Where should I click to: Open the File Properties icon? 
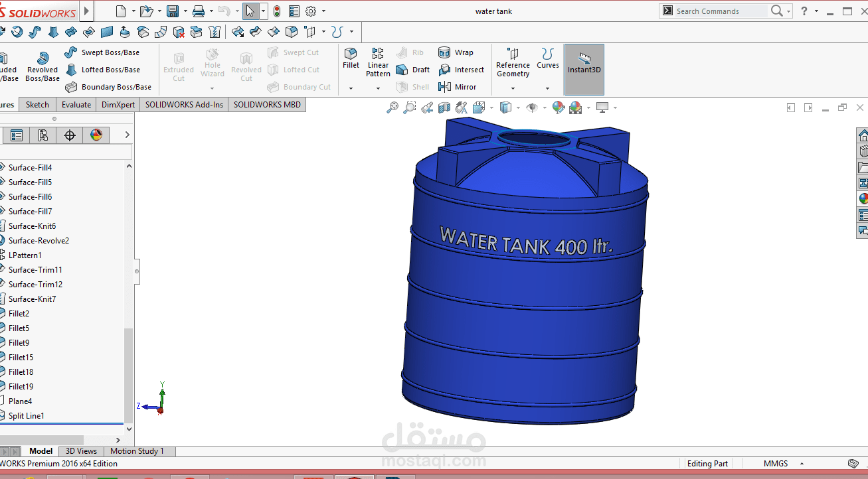coord(294,11)
